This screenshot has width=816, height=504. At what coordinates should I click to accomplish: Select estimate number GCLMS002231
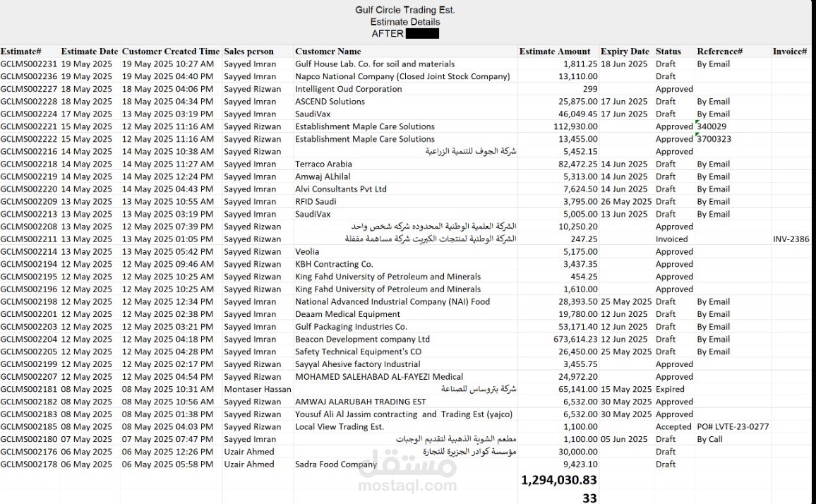click(29, 64)
